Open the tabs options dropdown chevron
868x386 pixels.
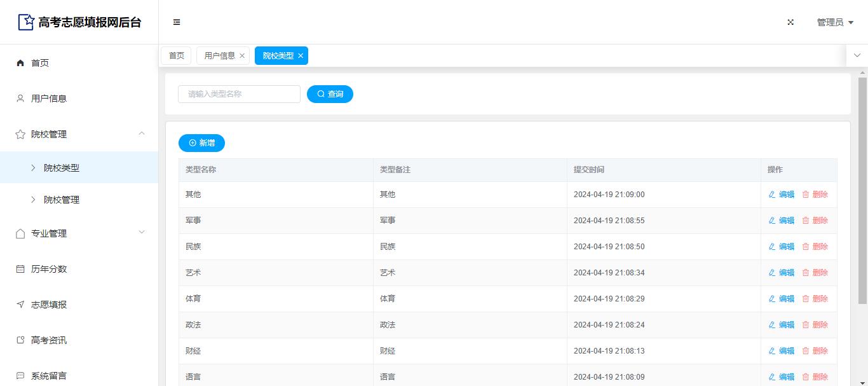point(857,55)
